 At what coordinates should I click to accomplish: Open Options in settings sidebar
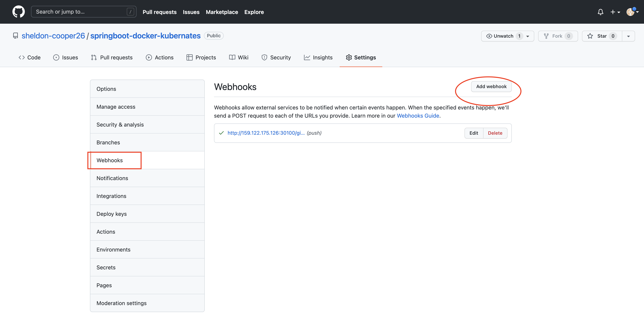147,89
